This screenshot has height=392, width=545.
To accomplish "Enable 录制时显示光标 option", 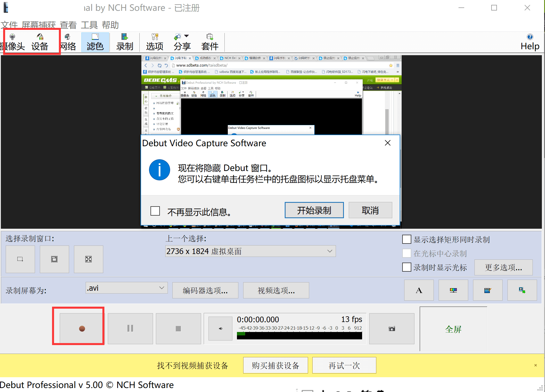I will point(407,267).
